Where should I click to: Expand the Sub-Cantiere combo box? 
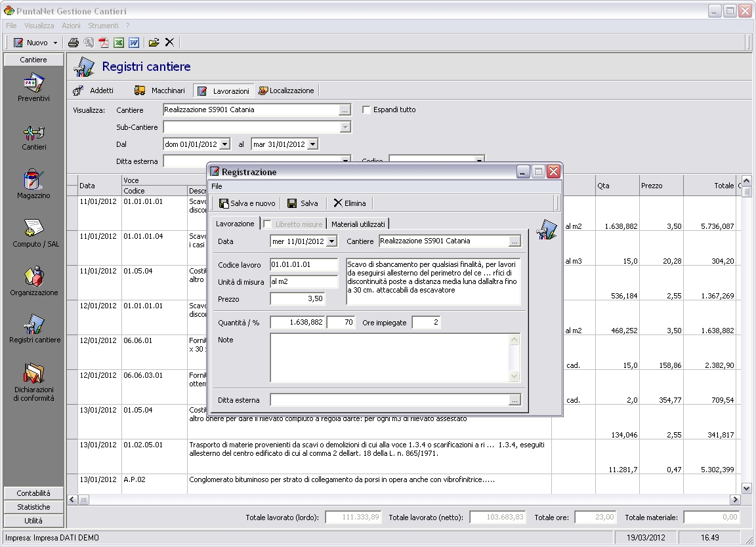(345, 127)
